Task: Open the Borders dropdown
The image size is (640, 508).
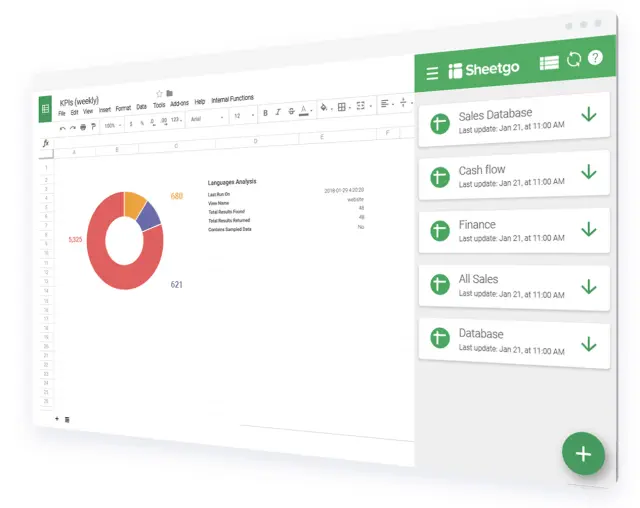Action: click(343, 107)
